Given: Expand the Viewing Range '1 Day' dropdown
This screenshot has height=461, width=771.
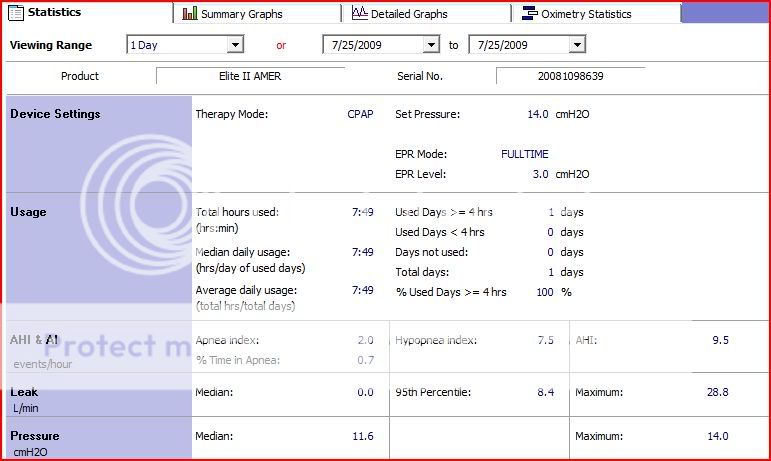Looking at the screenshot, I should pos(236,45).
